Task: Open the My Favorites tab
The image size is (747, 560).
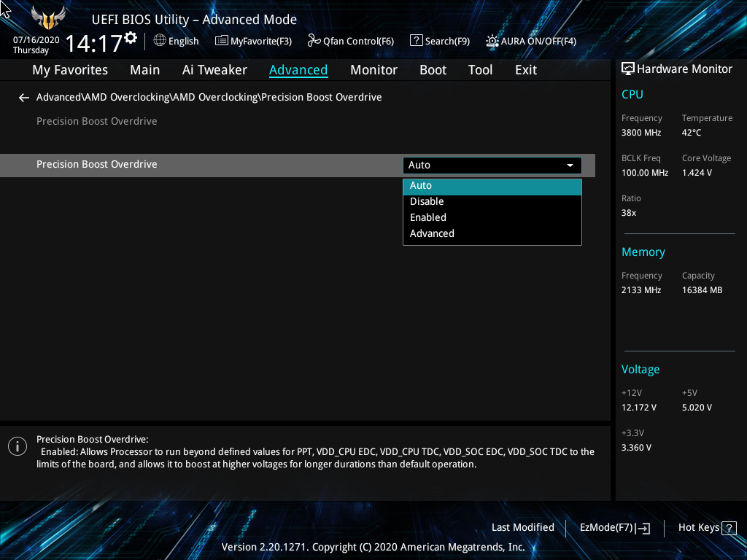Action: [x=70, y=70]
